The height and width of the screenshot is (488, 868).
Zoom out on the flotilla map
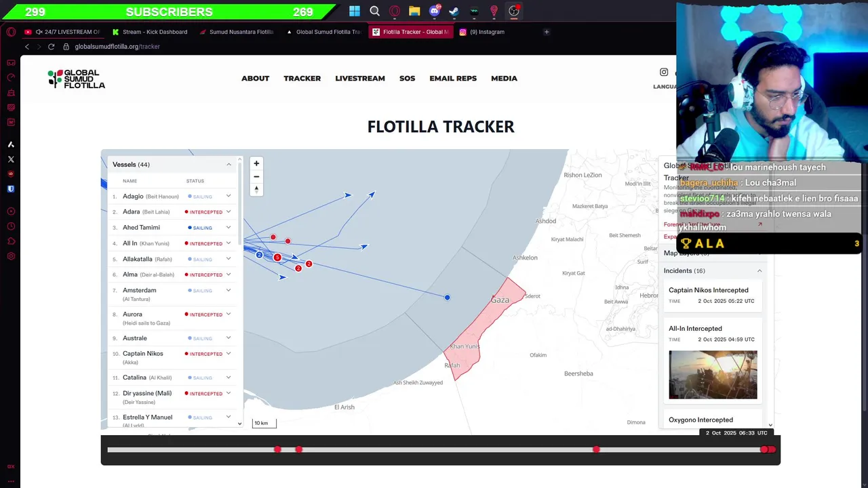[x=256, y=177]
